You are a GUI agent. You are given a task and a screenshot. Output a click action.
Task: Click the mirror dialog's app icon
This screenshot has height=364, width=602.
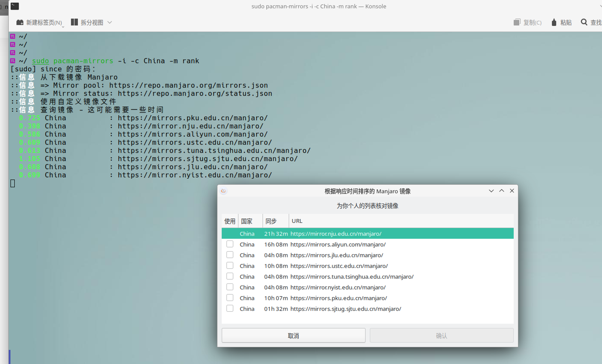[223, 191]
